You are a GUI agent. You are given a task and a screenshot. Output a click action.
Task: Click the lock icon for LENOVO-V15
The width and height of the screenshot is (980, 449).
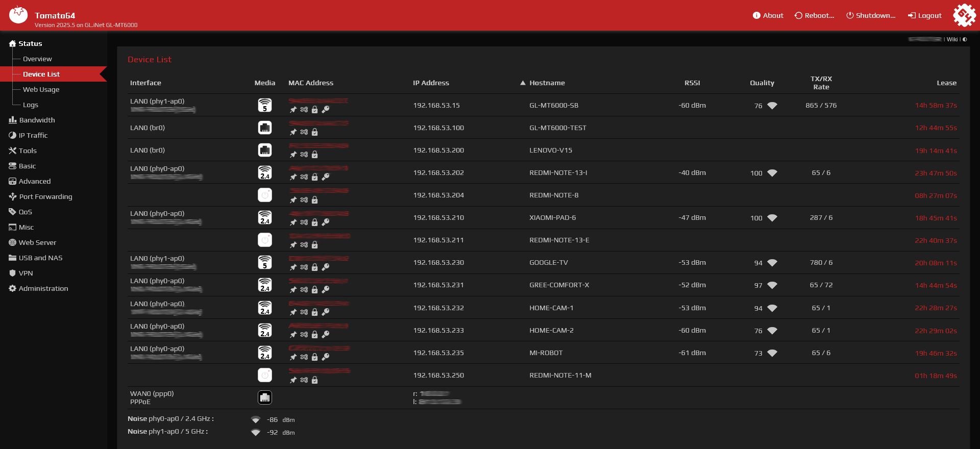(x=314, y=155)
